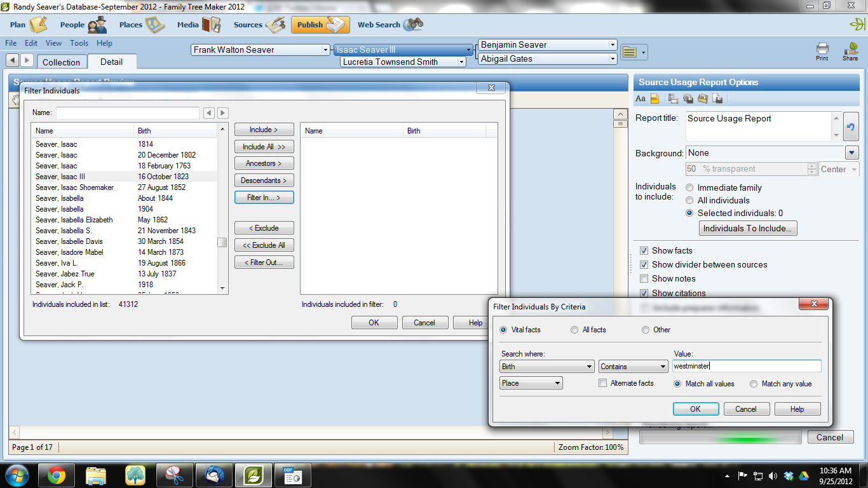Open font settings via the Aa icon
868x488 pixels.
tap(641, 98)
